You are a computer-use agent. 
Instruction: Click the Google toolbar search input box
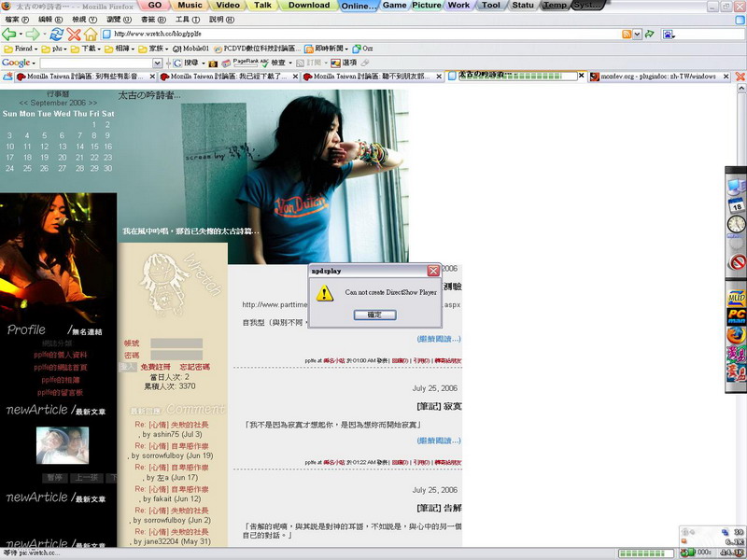point(96,63)
